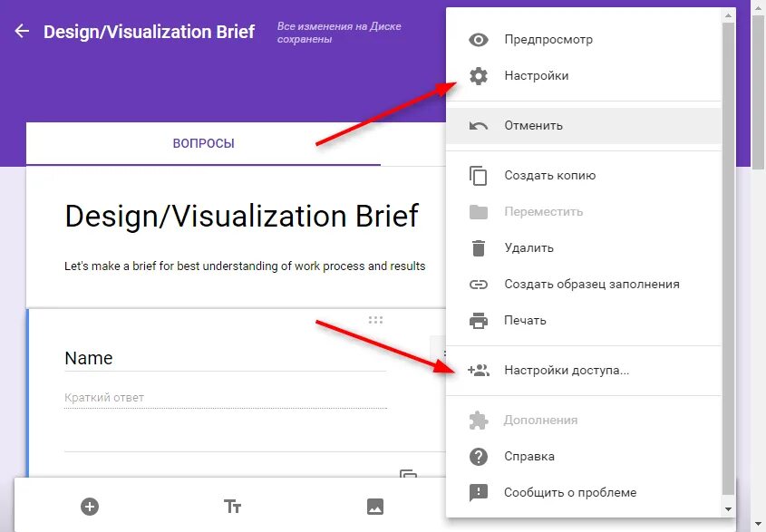Screen dimensions: 766x532
Task: Click the menu scrollbar up arrow
Action: pyautogui.click(x=729, y=15)
